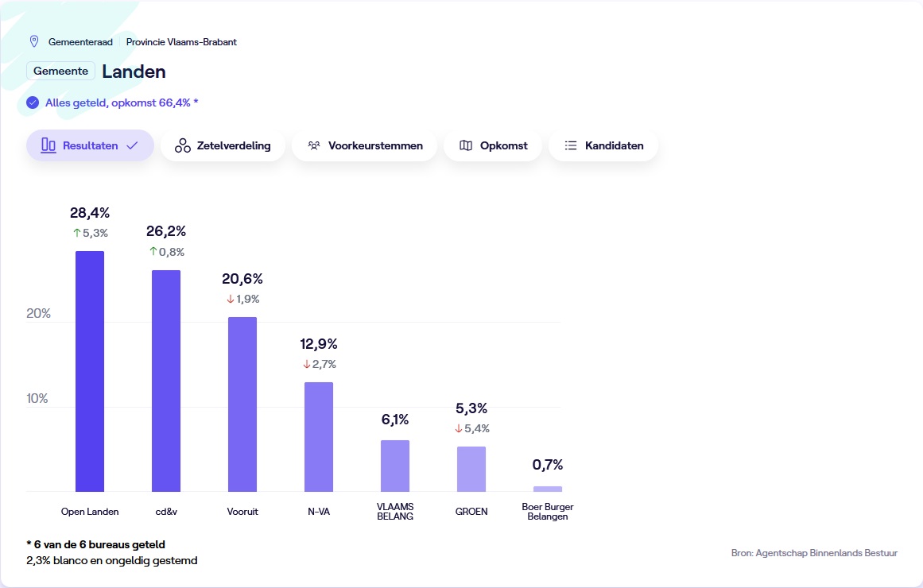Click the list icon for Kandidaten

click(571, 145)
